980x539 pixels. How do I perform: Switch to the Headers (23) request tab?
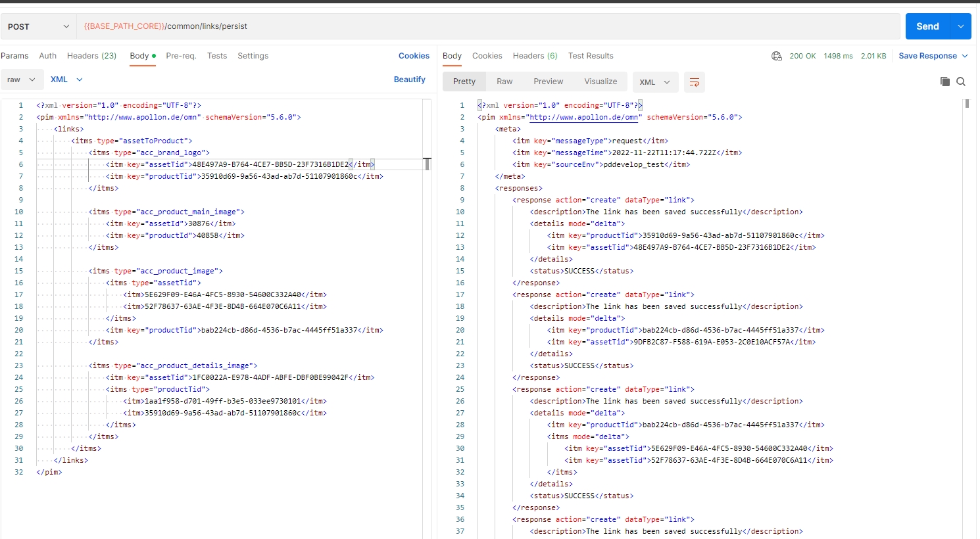pos(91,56)
